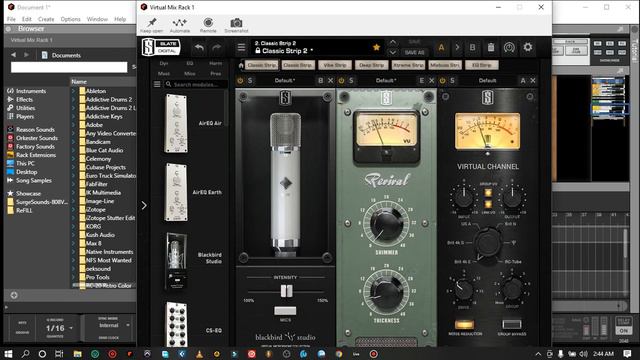Click the SAVE AS button
Screen dimensions: 640x360
tap(414, 53)
